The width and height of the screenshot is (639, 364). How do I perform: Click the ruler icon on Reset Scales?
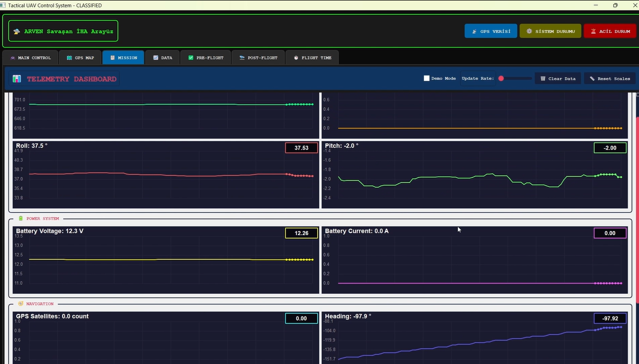(592, 79)
